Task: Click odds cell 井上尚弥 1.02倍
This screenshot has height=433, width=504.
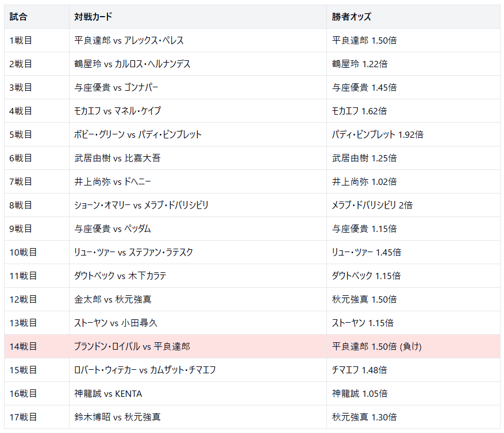Action: 364,181
